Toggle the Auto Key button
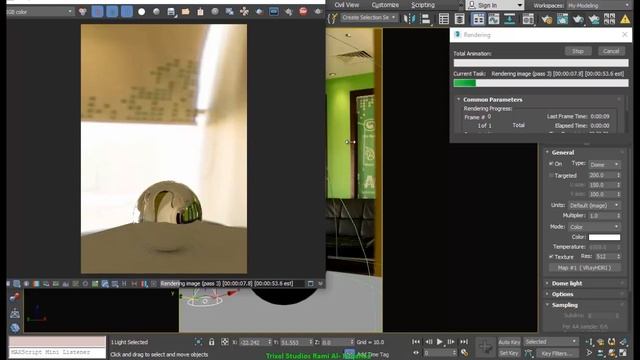This screenshot has width=640, height=360. click(x=509, y=342)
